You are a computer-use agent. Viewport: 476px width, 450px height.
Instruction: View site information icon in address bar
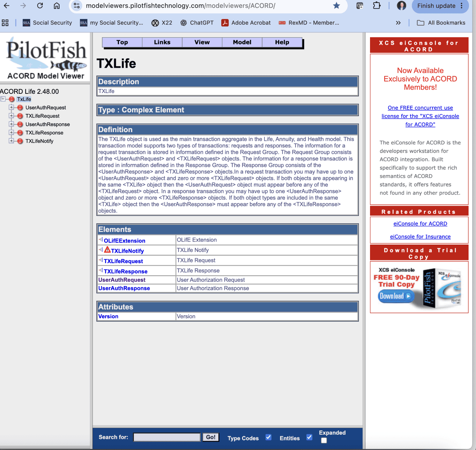[x=77, y=6]
